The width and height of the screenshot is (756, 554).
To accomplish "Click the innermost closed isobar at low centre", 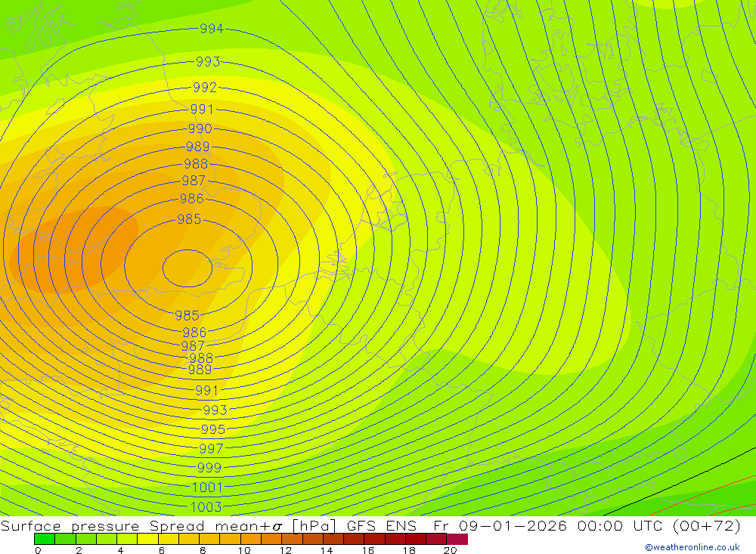I will tap(187, 268).
